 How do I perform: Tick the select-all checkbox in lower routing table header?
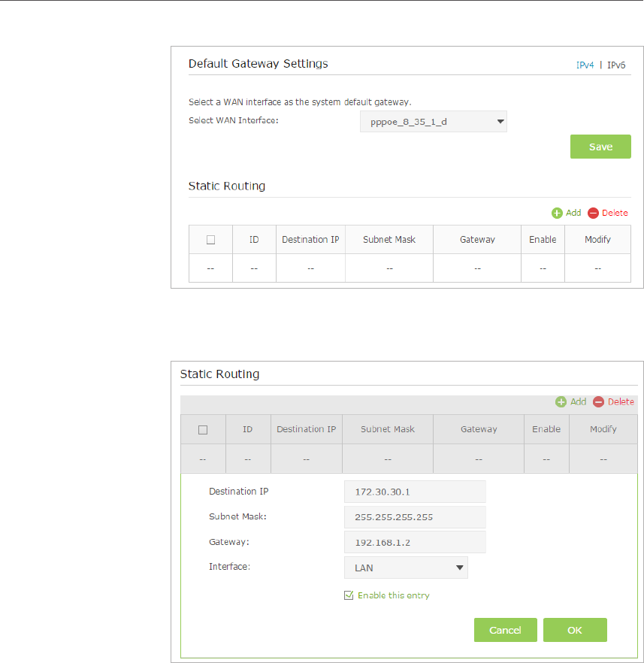coord(202,430)
